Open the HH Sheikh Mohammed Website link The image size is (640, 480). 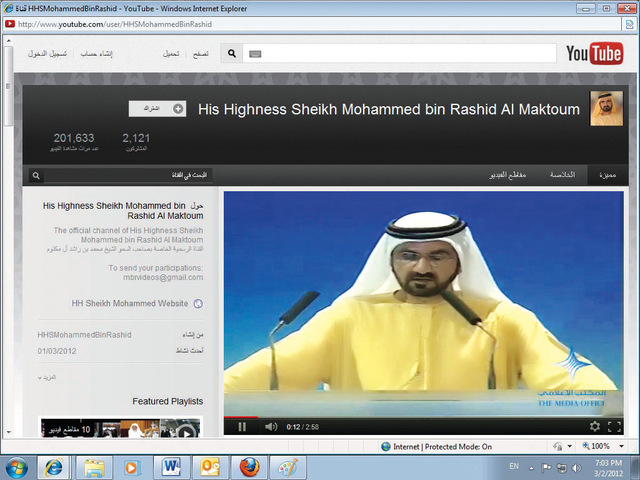coord(130,303)
